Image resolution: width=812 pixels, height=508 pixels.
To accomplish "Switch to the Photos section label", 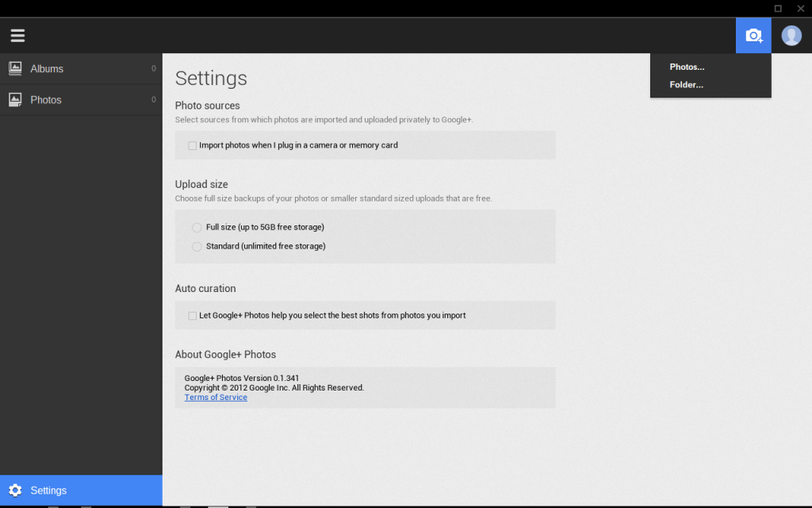I will 46,100.
